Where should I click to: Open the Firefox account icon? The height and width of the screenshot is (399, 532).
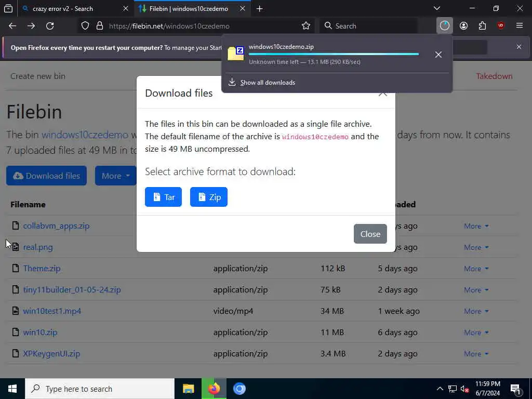click(x=463, y=26)
